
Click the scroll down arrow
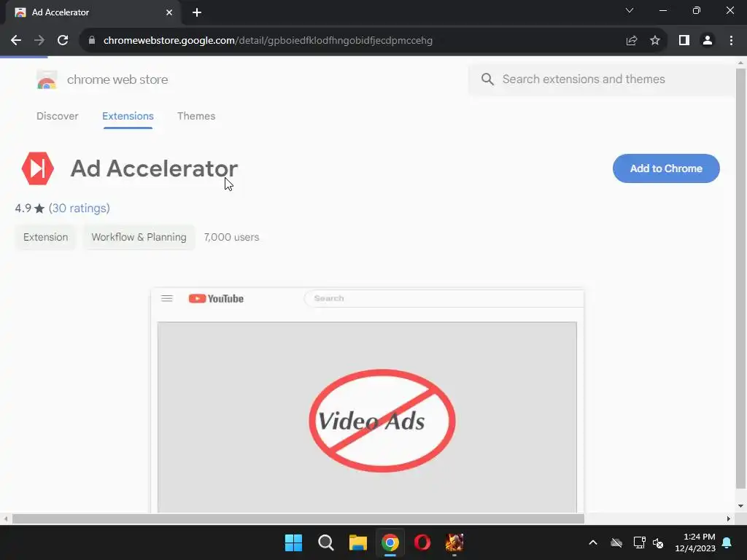(741, 506)
